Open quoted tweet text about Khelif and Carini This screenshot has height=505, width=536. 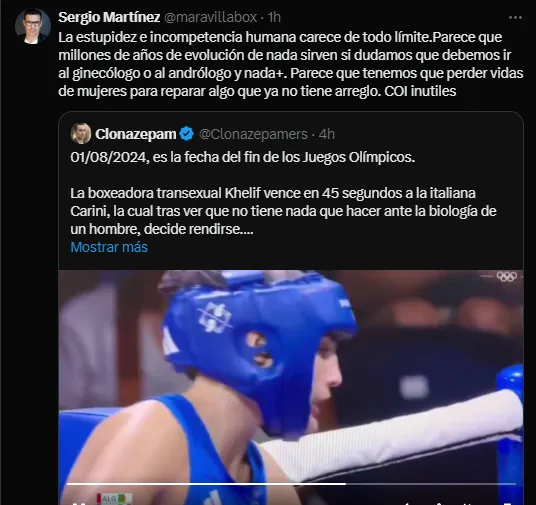(283, 211)
